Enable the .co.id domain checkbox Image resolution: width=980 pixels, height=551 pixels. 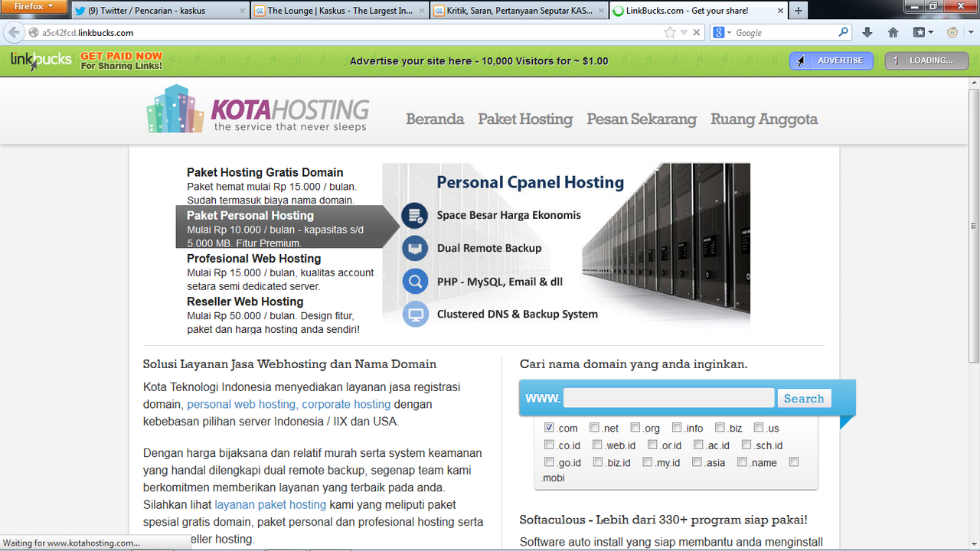[549, 445]
